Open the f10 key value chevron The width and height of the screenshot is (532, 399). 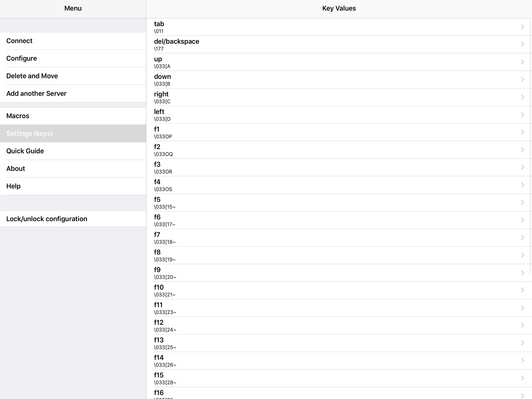point(522,290)
